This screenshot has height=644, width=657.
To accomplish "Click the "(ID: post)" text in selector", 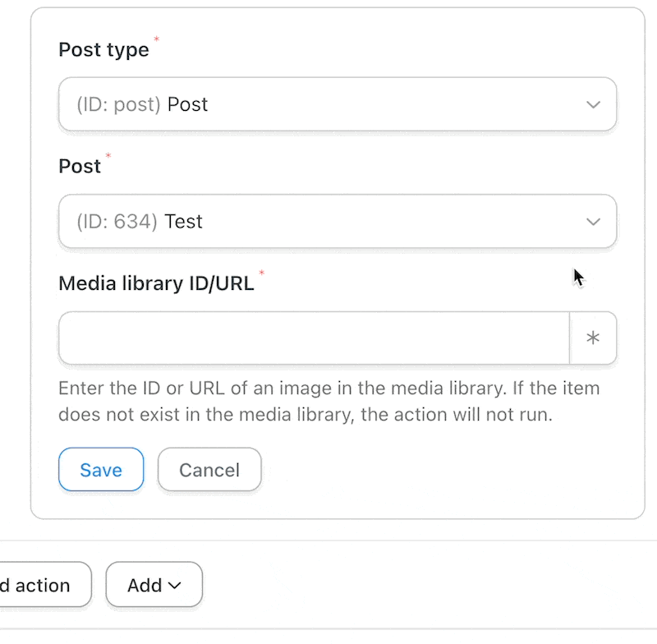I will pos(118,104).
